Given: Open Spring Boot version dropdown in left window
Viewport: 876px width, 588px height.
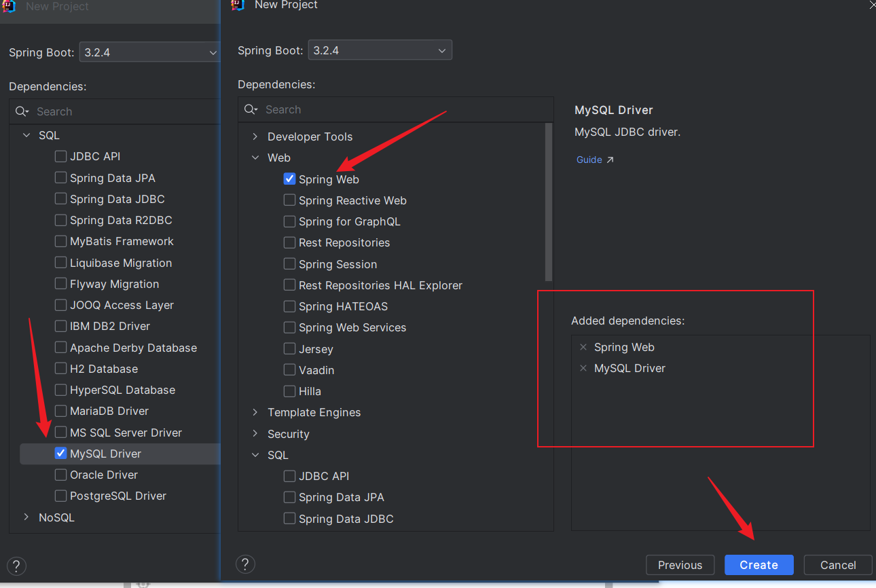Looking at the screenshot, I should click(149, 52).
